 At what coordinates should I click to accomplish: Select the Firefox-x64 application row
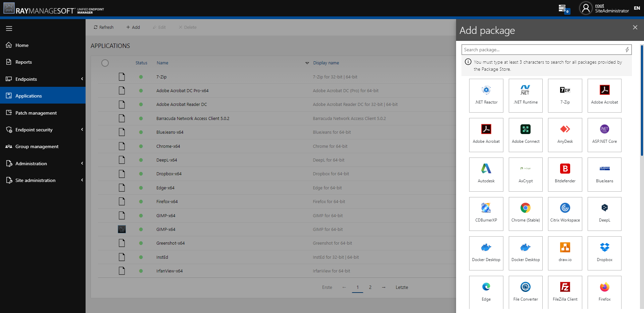coord(277,201)
